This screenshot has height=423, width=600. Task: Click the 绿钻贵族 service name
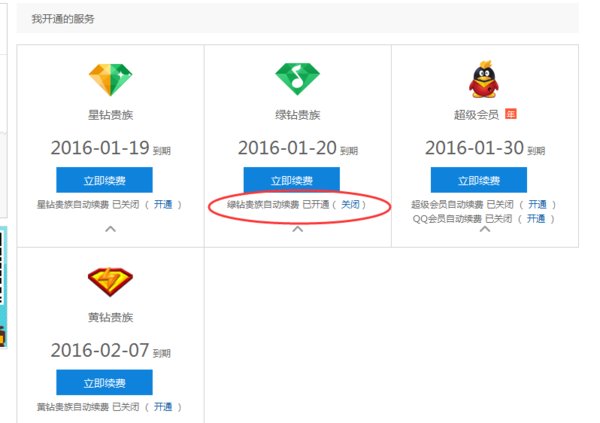coord(298,115)
